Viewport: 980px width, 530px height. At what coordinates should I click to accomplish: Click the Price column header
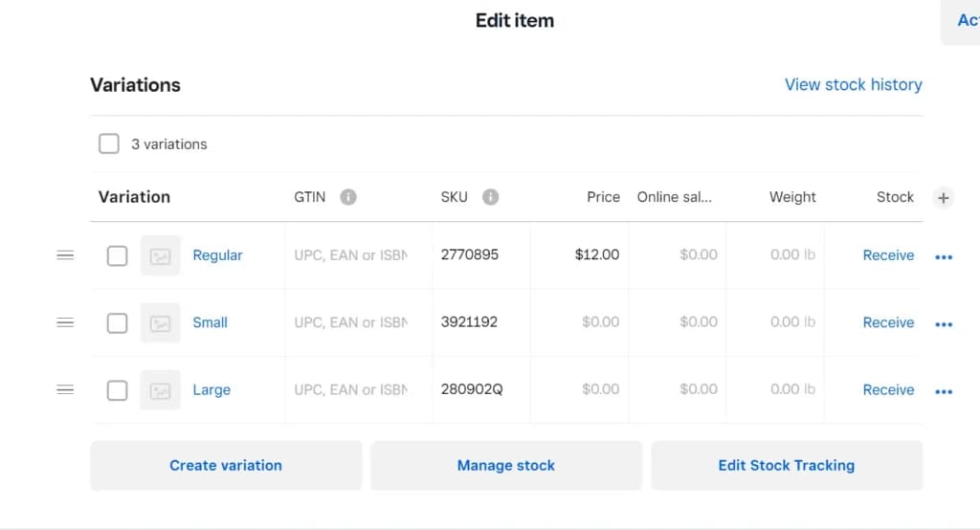click(x=603, y=197)
